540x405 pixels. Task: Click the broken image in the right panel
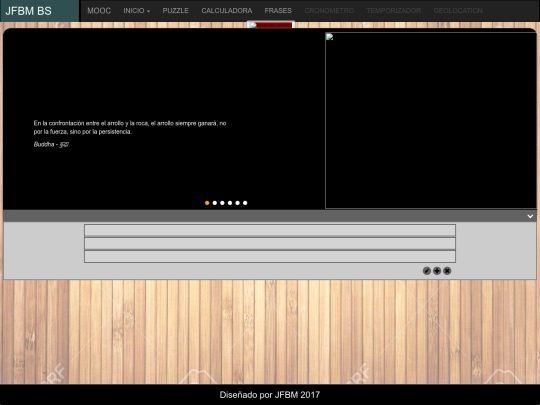coord(430,120)
